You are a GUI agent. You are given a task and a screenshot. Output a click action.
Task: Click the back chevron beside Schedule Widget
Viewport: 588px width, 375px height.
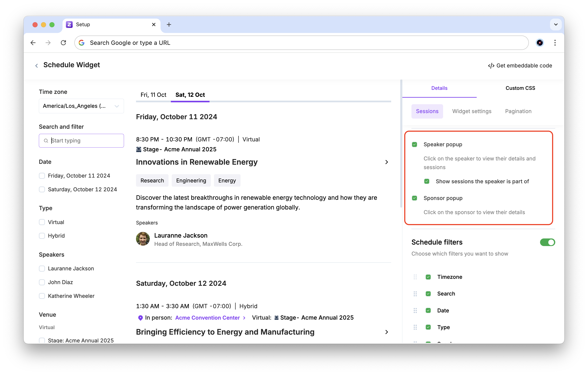(x=37, y=66)
